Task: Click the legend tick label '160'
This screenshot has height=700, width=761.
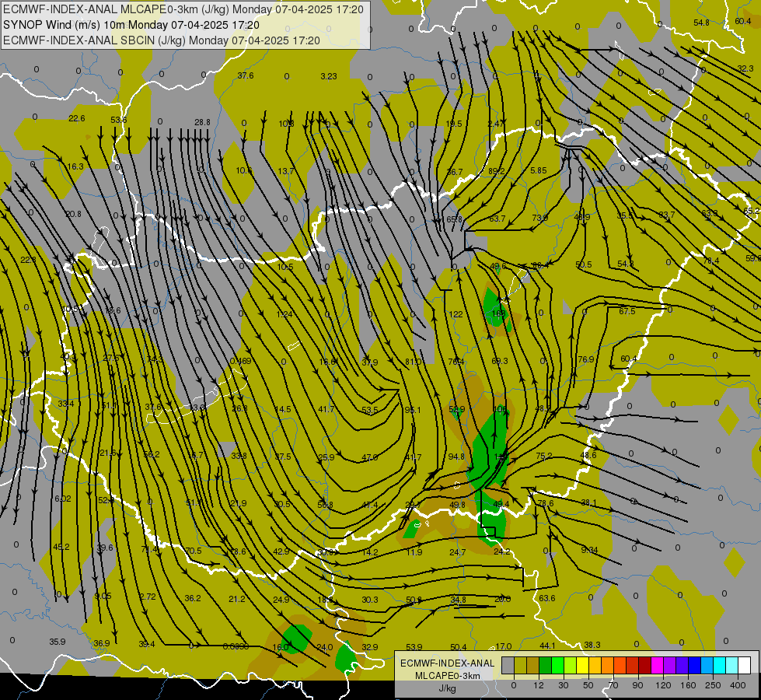Action: (688, 685)
